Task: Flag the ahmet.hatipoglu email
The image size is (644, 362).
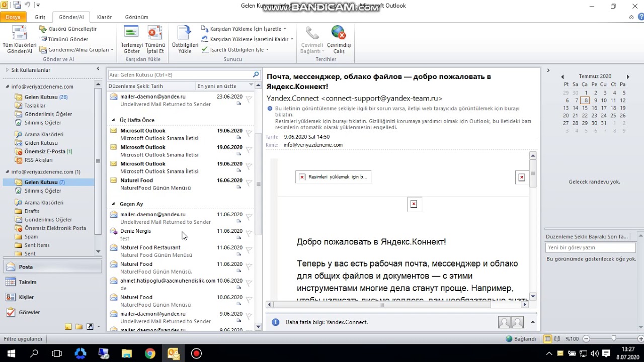Action: [x=249, y=284]
